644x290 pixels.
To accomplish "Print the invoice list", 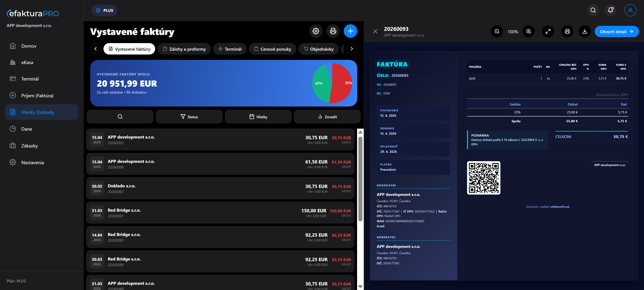I will pyautogui.click(x=333, y=31).
